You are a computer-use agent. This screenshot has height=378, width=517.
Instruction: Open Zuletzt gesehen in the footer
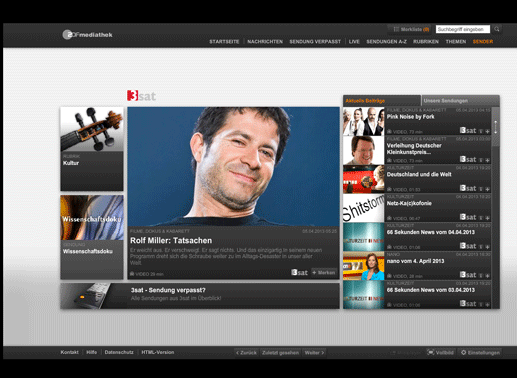(x=280, y=353)
